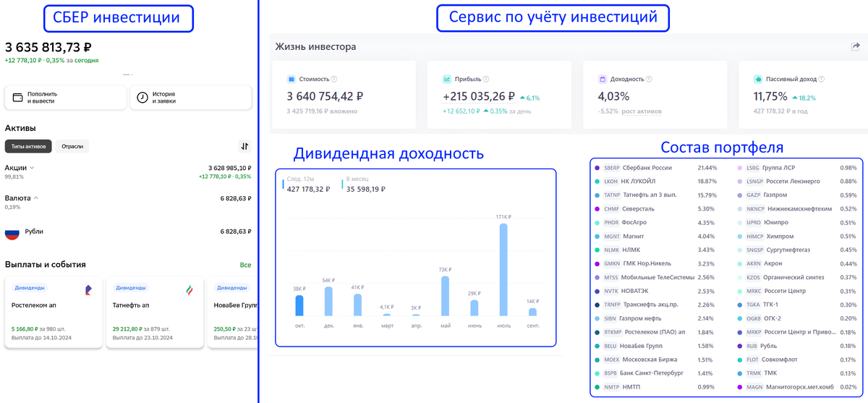The image size is (868, 403).
Task: Click the Сбербанк России 21.44% row
Action: tap(655, 168)
